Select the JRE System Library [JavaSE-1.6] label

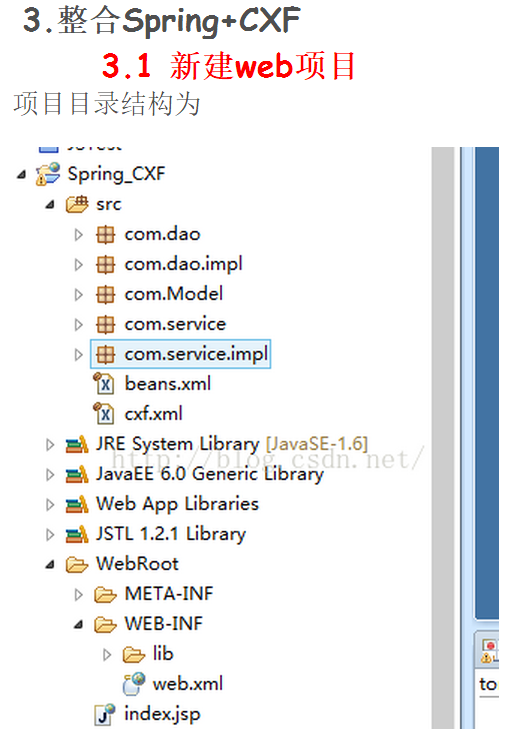pos(232,444)
